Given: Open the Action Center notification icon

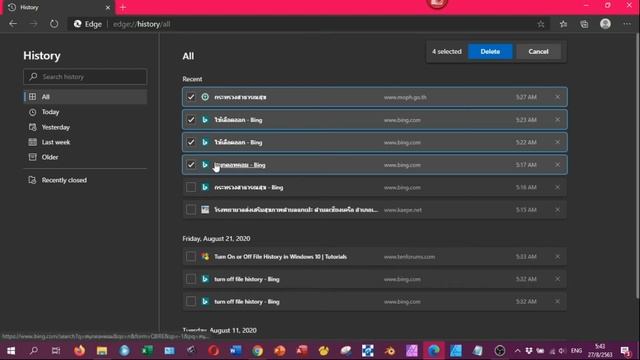Looking at the screenshot, I should 625,351.
